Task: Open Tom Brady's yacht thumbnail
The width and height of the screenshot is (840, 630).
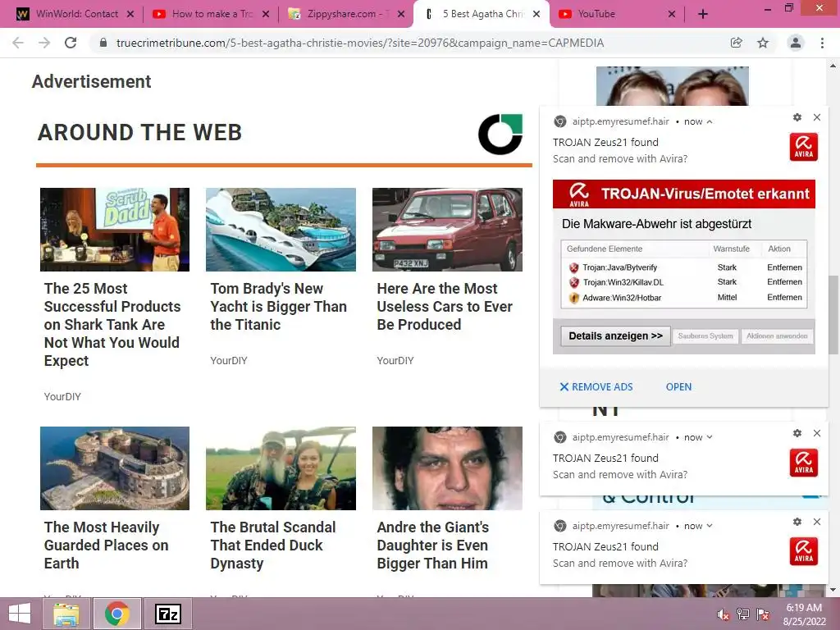Action: coord(281,230)
